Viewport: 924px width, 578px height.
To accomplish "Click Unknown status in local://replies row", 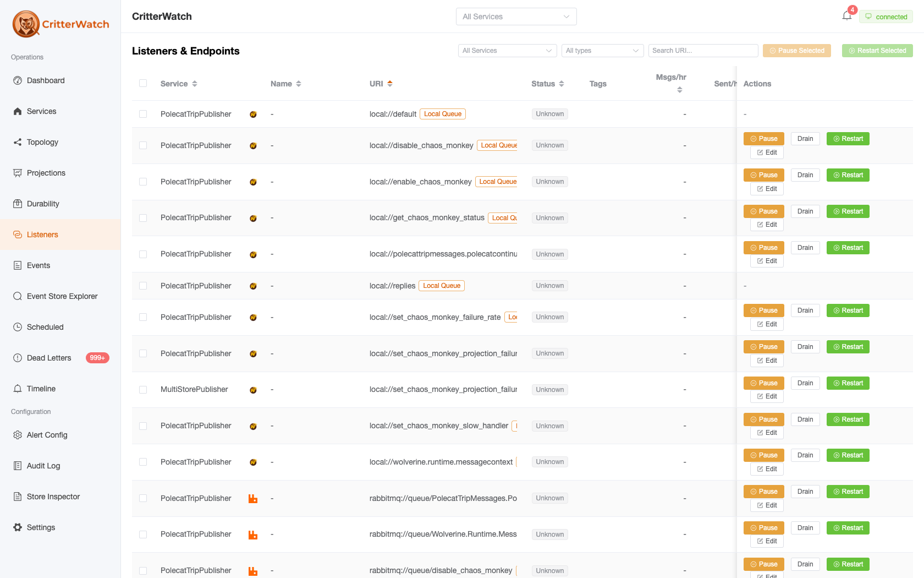I will pyautogui.click(x=550, y=286).
